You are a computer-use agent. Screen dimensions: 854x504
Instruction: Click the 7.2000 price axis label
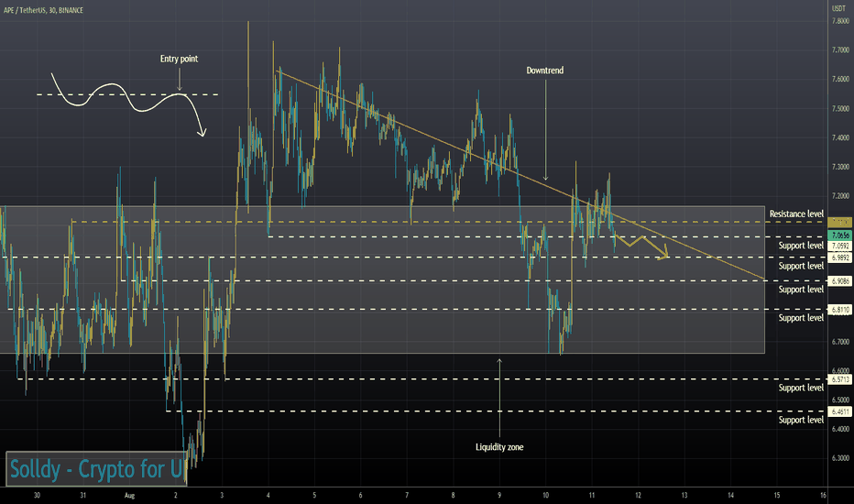click(840, 196)
